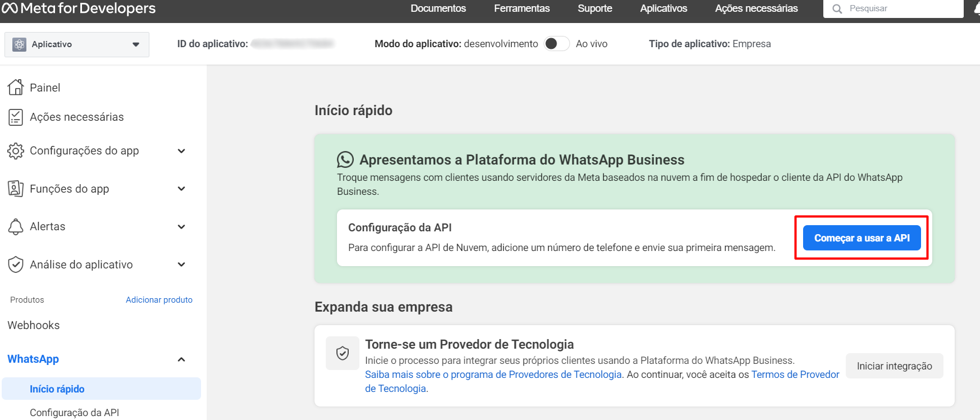Open the Aplicativo selector dropdown
Screen dimensions: 980x420
(x=77, y=44)
